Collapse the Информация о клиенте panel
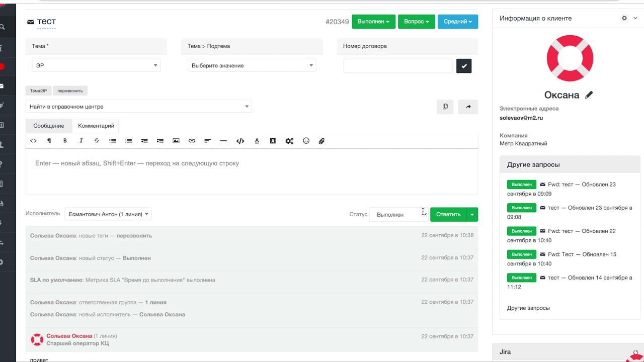The width and height of the screenshot is (644, 362). coord(635,18)
